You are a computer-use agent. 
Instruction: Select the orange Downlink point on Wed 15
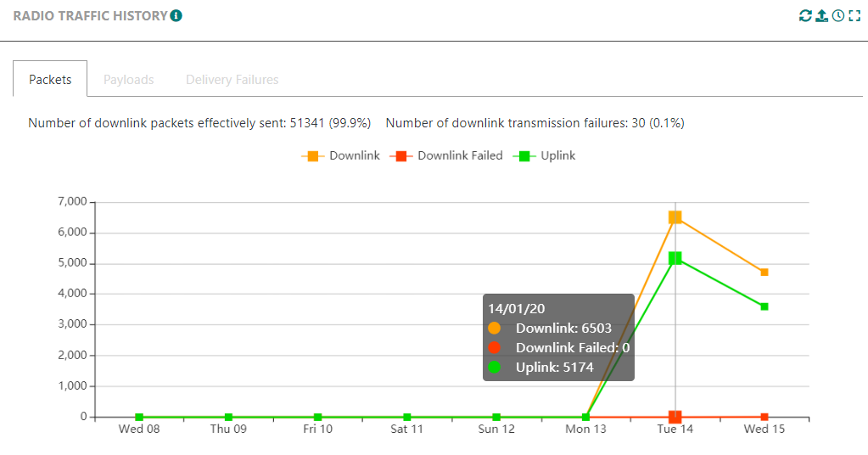tap(764, 272)
